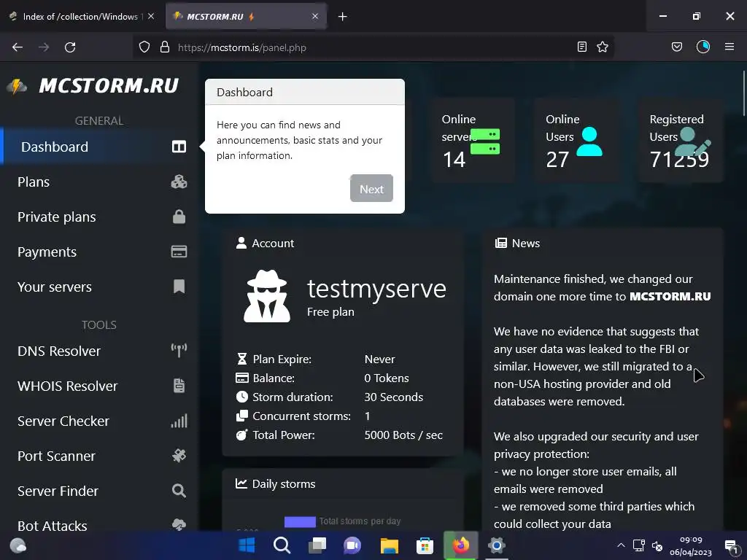The width and height of the screenshot is (747, 560).
Task: Click the Dashboard layout icon in sidebar
Action: (x=179, y=147)
